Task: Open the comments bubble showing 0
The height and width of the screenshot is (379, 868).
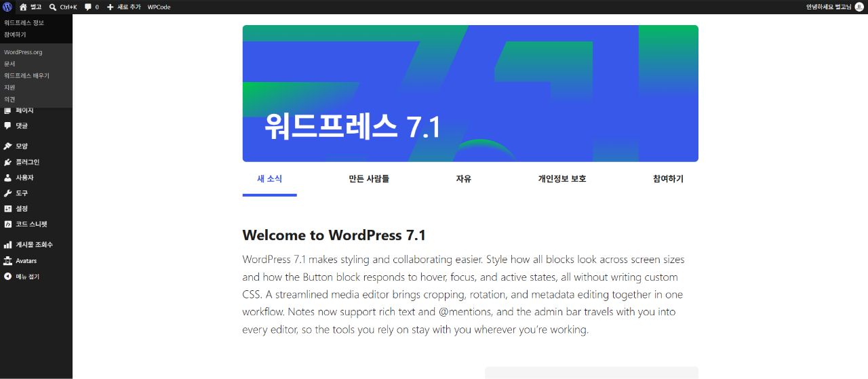Action: click(x=92, y=7)
